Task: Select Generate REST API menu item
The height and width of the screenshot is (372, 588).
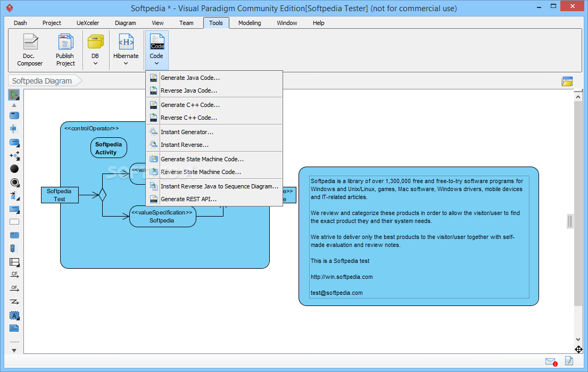Action: pos(214,199)
